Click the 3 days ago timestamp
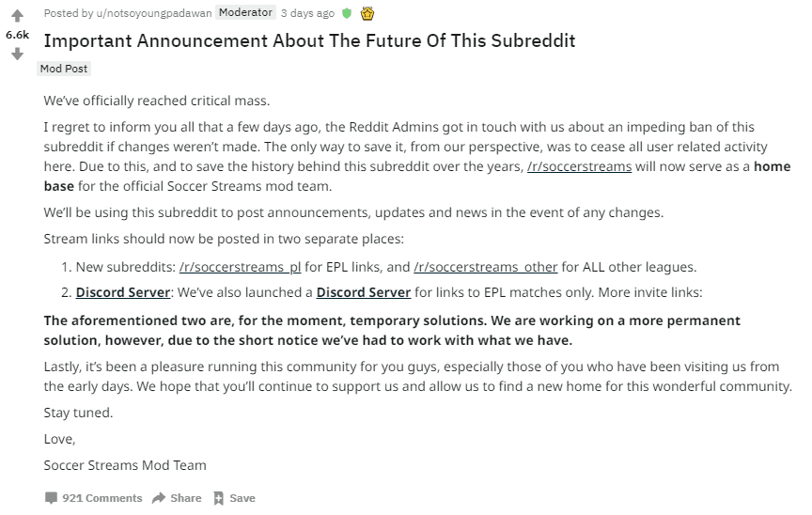Screen dimensions: 812x515 (x=307, y=13)
